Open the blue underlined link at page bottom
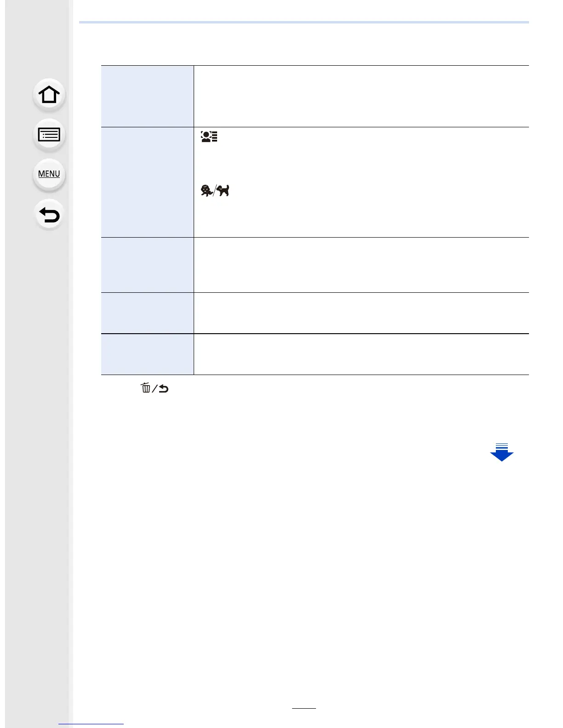 click(91, 724)
